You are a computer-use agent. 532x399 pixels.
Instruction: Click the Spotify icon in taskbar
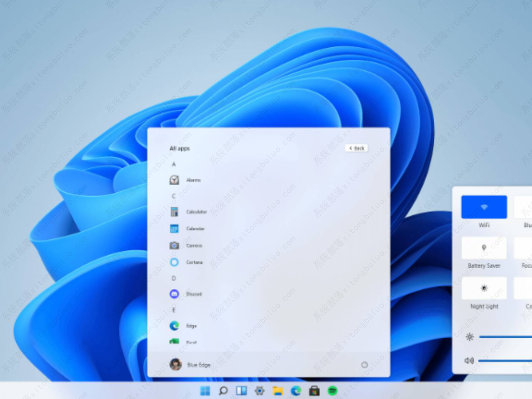pos(332,391)
